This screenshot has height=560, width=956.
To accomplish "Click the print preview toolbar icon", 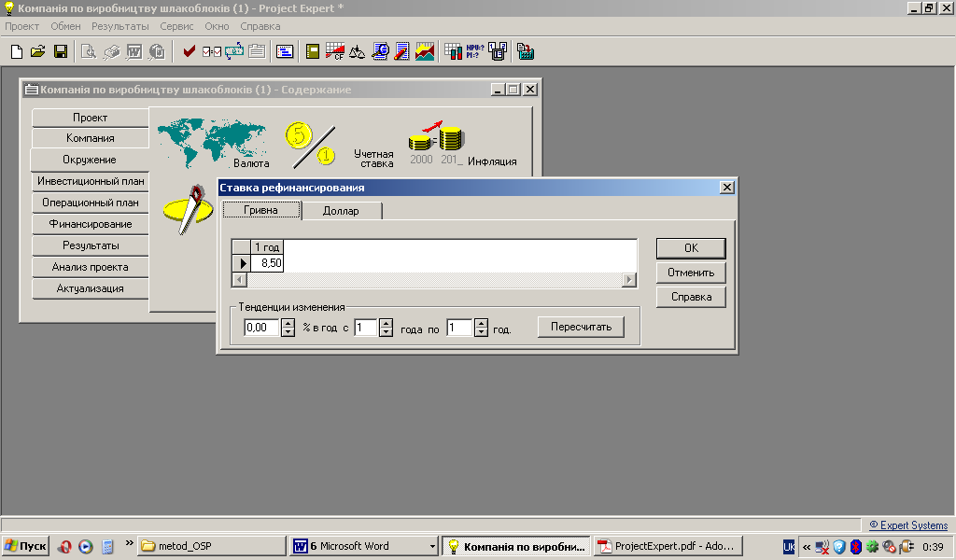I will click(89, 51).
